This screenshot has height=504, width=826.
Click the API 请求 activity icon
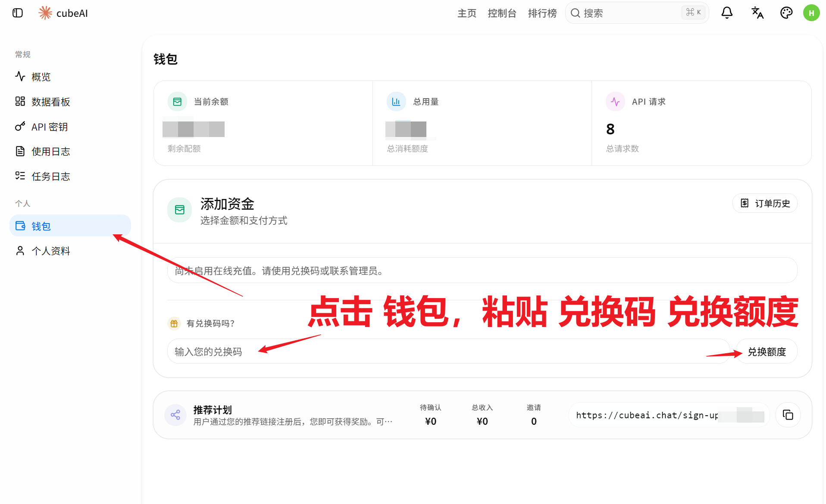pyautogui.click(x=615, y=102)
